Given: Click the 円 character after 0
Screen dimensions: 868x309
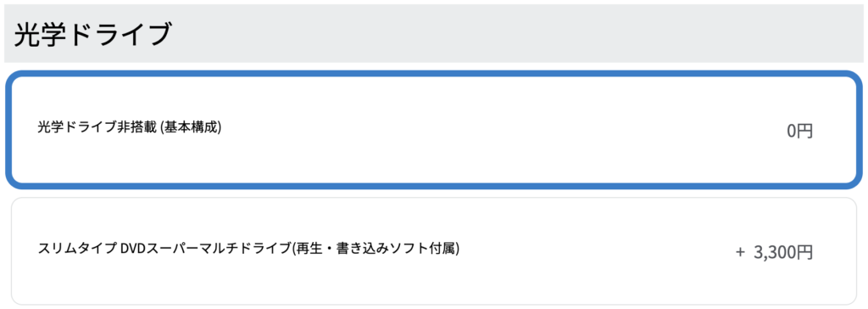Looking at the screenshot, I should coord(805,132).
